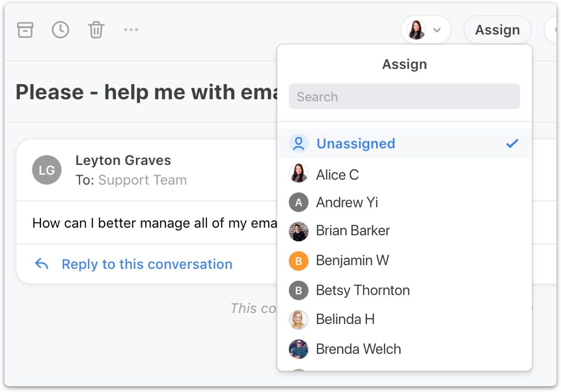This screenshot has height=392, width=561.
Task: Open the assignee dropdown chevron
Action: 436,29
